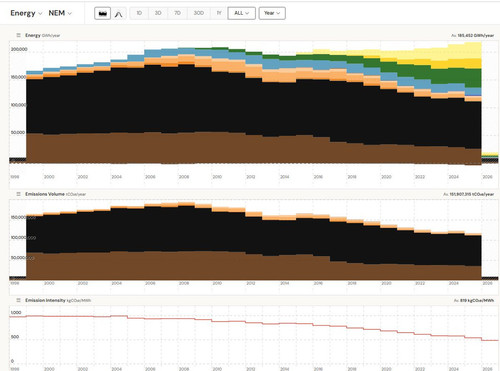Image resolution: width=500 pixels, height=371 pixels.
Task: Click the Emissions Volume chart title
Action: pos(56,194)
